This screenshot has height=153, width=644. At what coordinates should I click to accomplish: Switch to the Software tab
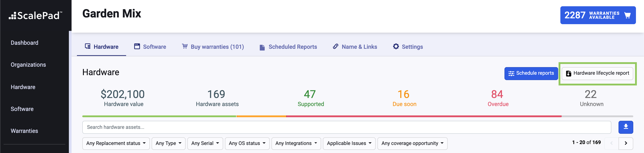tap(150, 47)
